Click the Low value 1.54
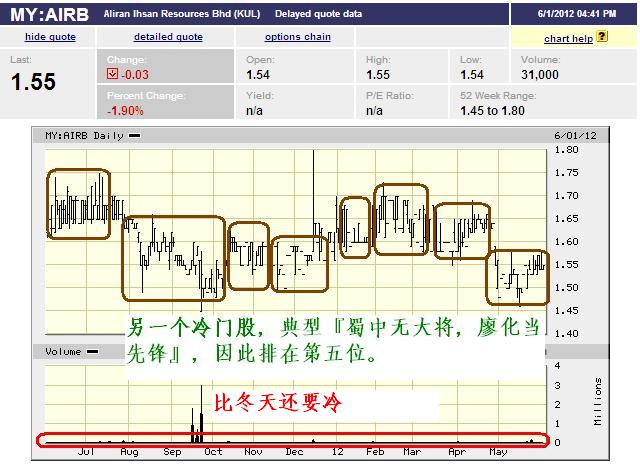Viewport: 640px width, 464px height. pyautogui.click(x=472, y=75)
